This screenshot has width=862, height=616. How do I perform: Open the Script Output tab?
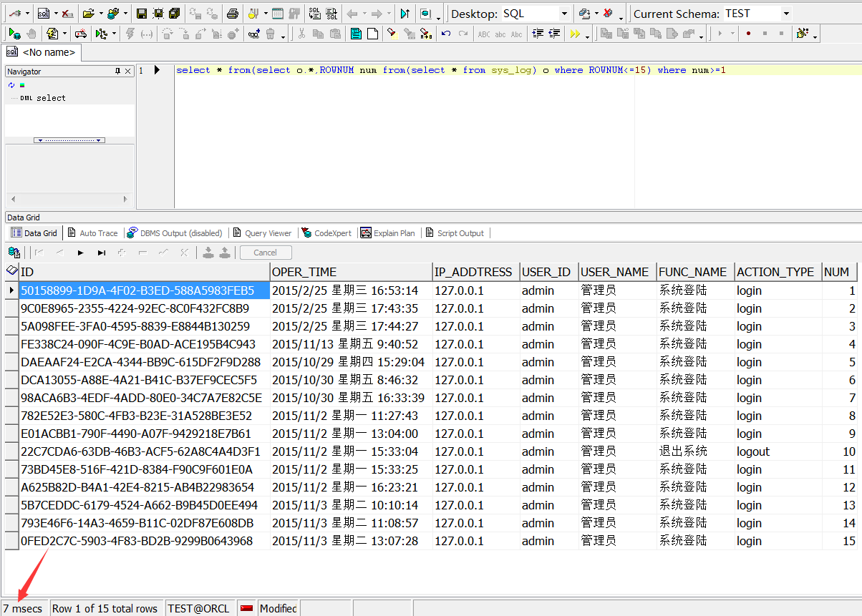click(x=455, y=233)
